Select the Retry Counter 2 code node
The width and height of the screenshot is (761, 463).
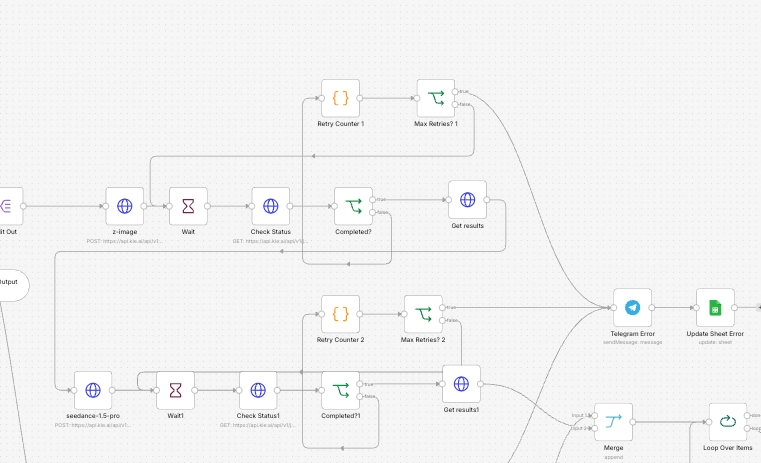(x=340, y=314)
